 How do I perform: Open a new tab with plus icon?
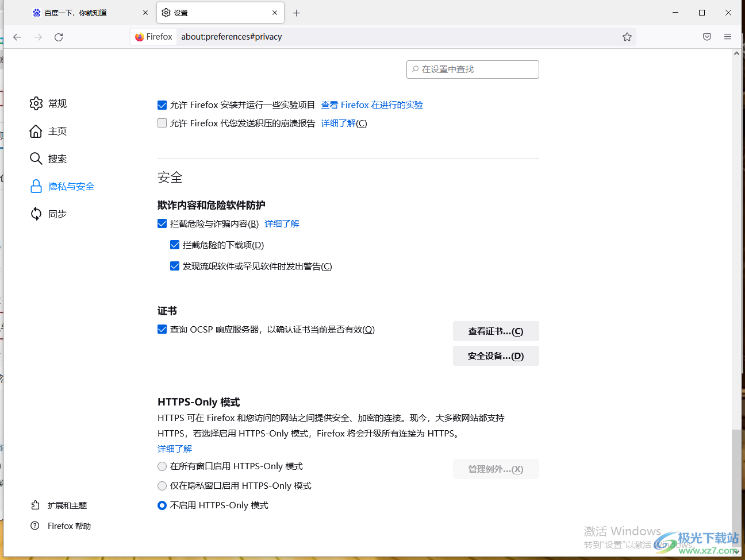[297, 13]
